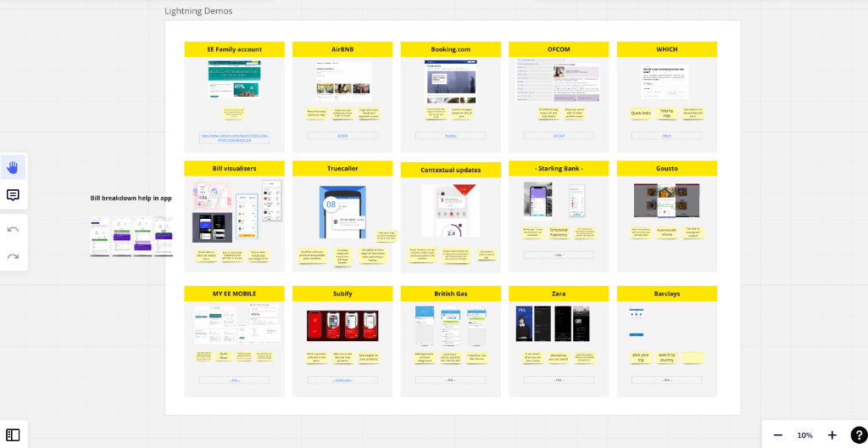
Task: Select the plan your trip sticky note
Action: coord(641,357)
